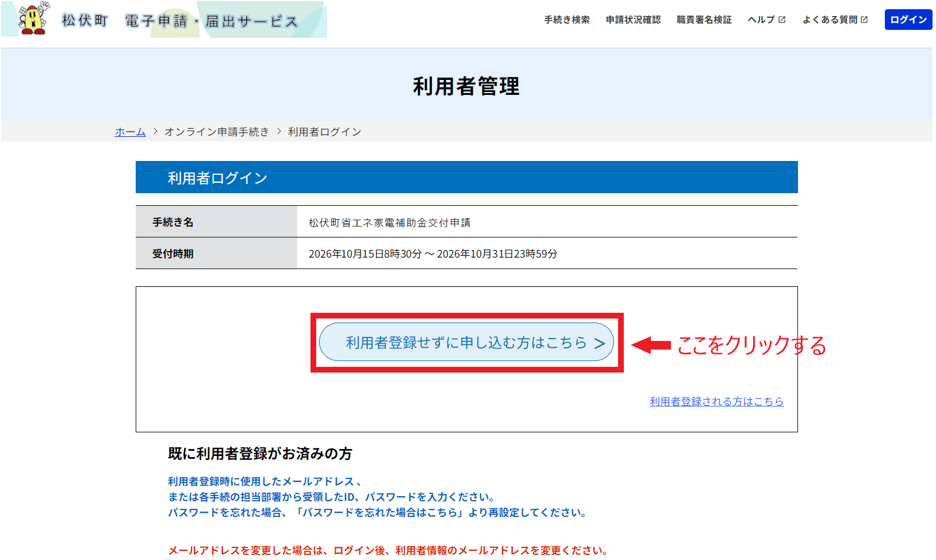936x560 pixels.
Task: Click the red メールアドレスを変更した場合は notice text
Action: 388,550
